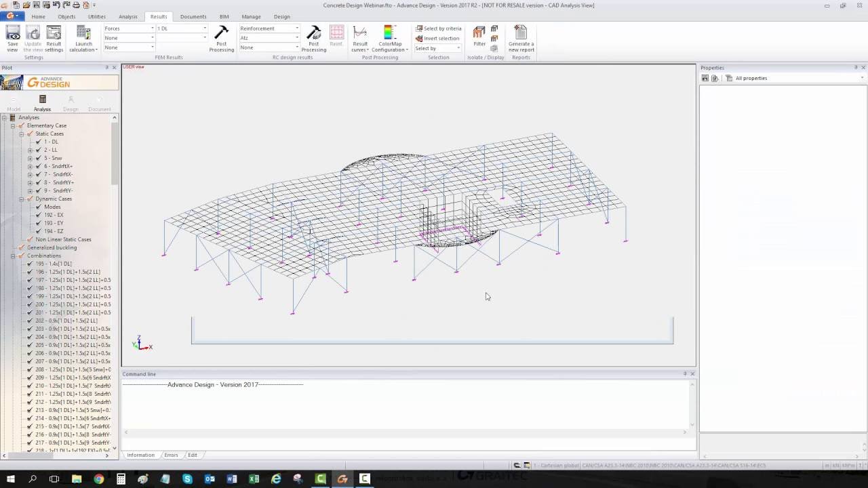Select Non Linear Static Cases
868x488 pixels.
(x=63, y=239)
